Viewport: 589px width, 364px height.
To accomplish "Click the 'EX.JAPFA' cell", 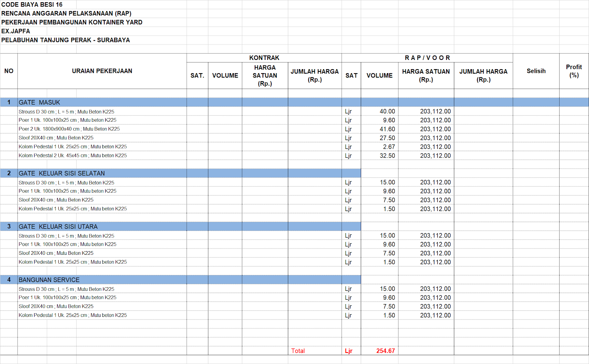I will 16,31.
